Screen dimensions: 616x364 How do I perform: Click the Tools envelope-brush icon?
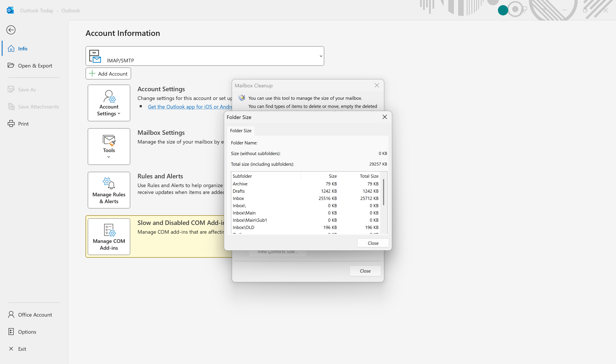coord(109,140)
